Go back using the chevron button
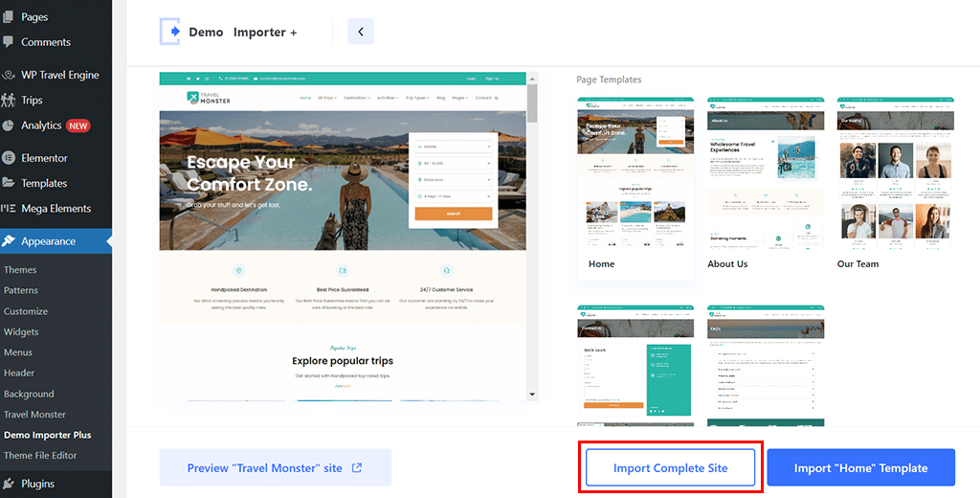980x498 pixels. [x=361, y=32]
